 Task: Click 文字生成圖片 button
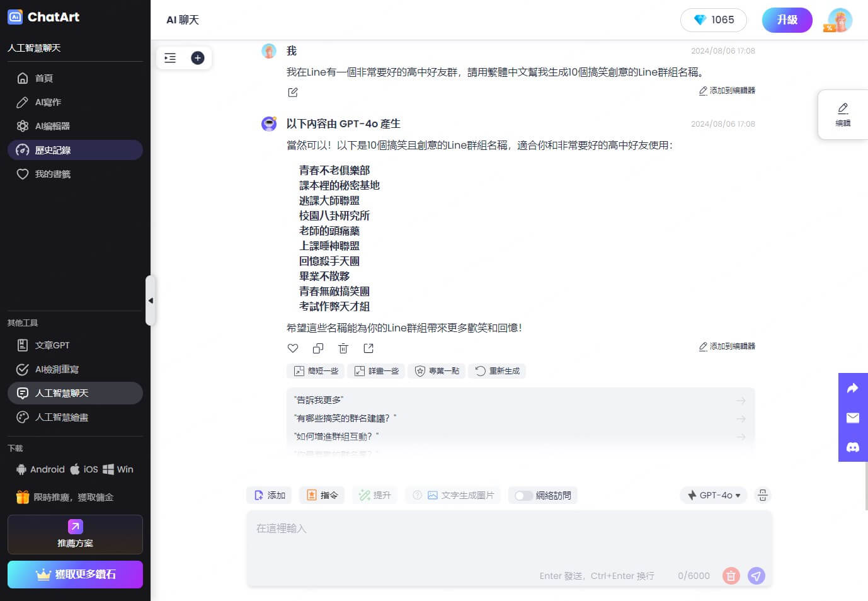click(x=460, y=495)
